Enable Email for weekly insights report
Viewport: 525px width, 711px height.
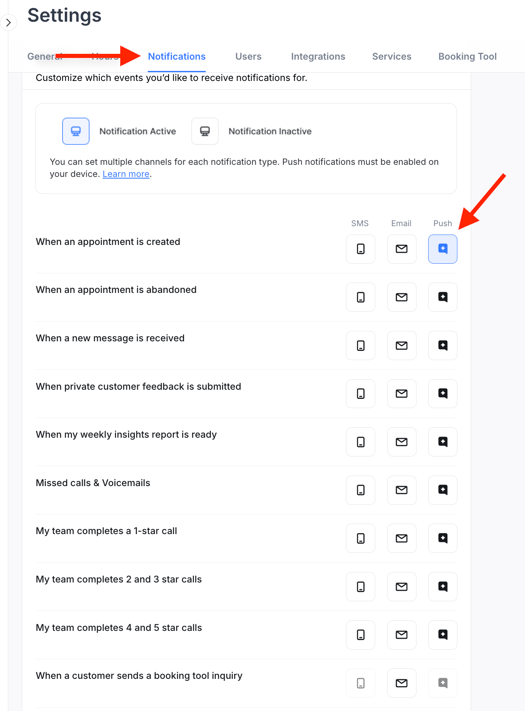402,442
